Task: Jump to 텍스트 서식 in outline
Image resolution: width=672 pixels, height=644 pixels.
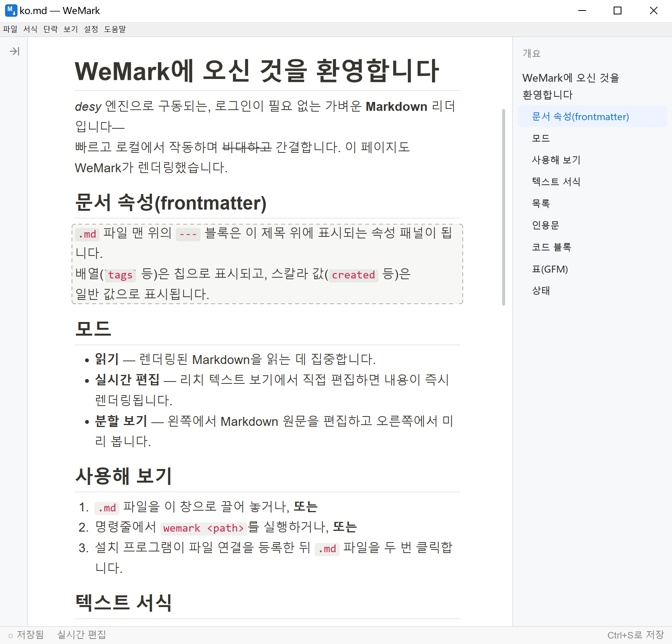Action: pyautogui.click(x=592, y=182)
